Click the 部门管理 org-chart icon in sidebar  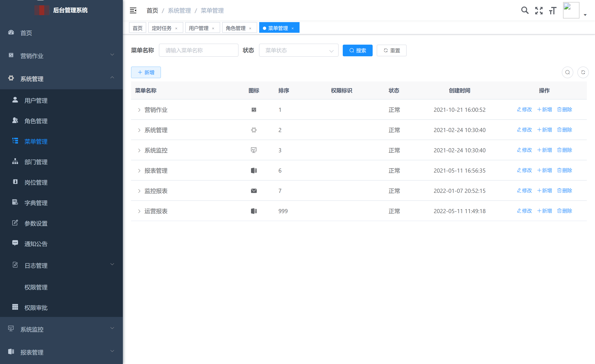coord(15,161)
